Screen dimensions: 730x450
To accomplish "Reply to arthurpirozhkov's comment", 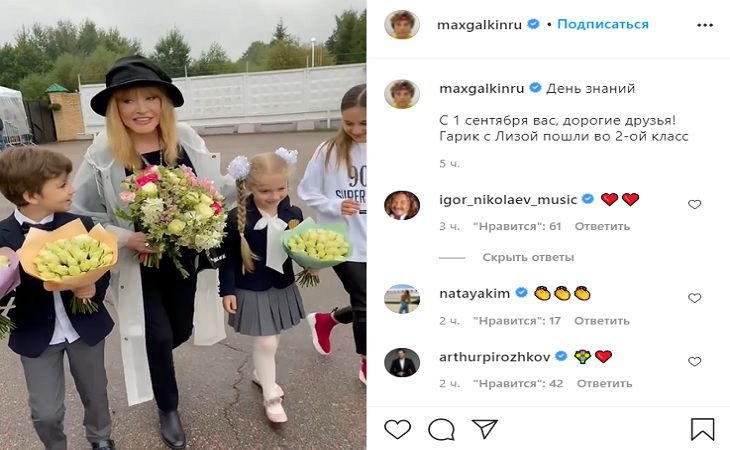I will pyautogui.click(x=604, y=383).
